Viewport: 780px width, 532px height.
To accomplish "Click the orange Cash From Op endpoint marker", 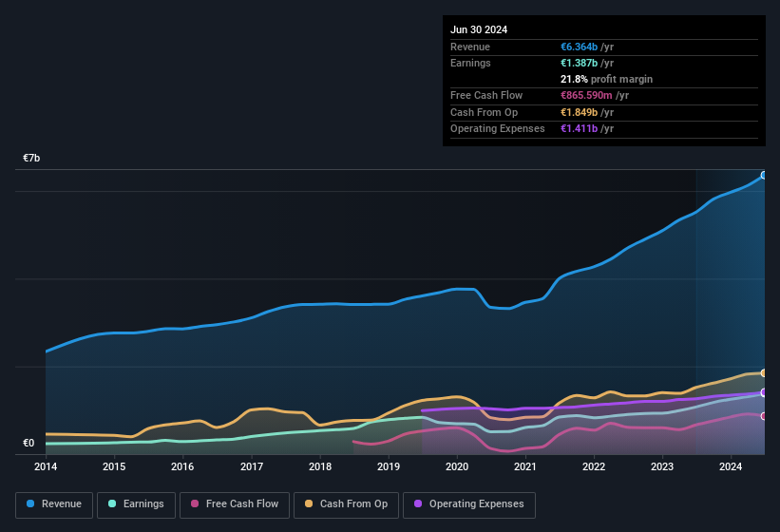I will pos(764,373).
